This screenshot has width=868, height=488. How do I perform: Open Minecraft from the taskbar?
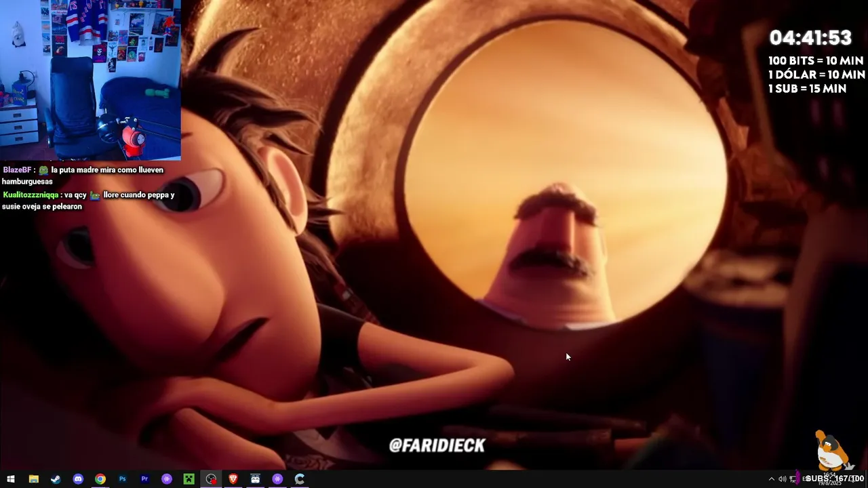click(x=189, y=479)
